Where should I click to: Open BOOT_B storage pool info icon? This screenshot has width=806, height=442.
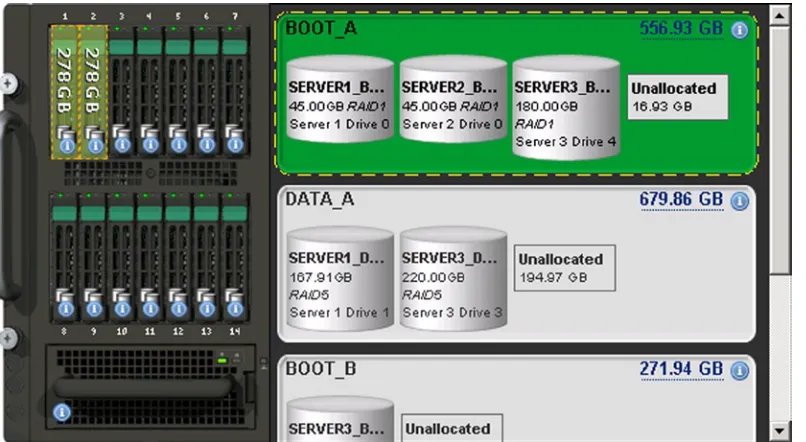click(740, 371)
